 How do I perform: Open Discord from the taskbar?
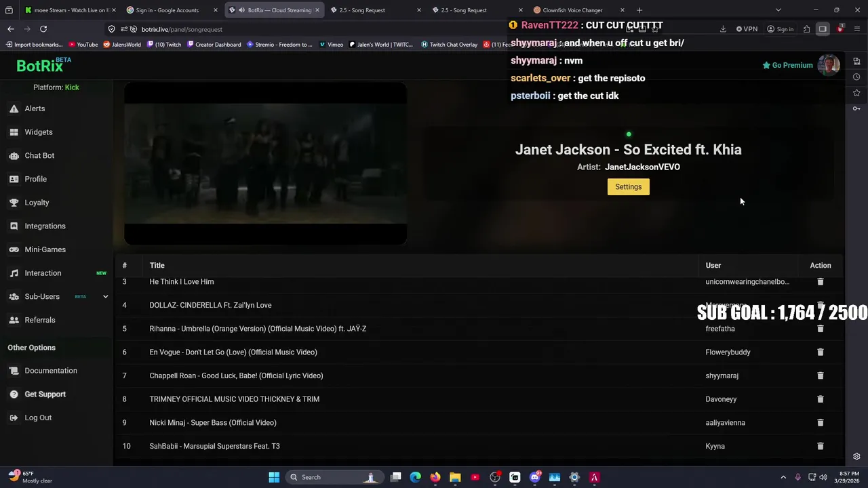pos(534,477)
